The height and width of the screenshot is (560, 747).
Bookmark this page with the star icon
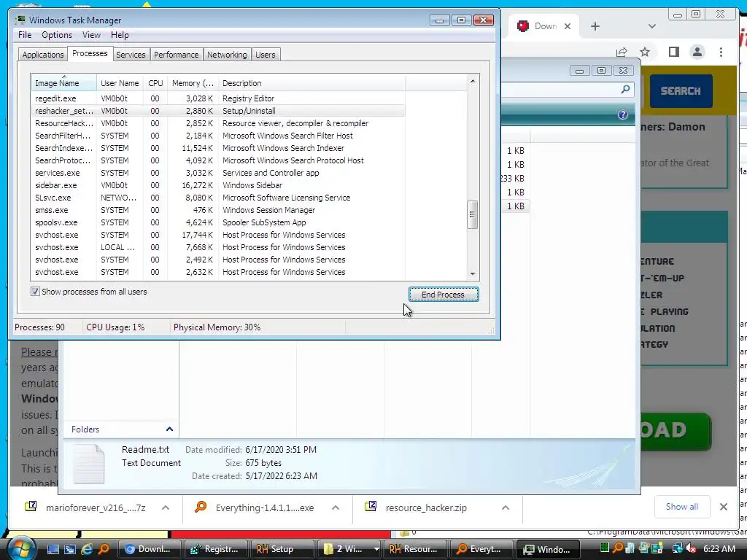(645, 52)
